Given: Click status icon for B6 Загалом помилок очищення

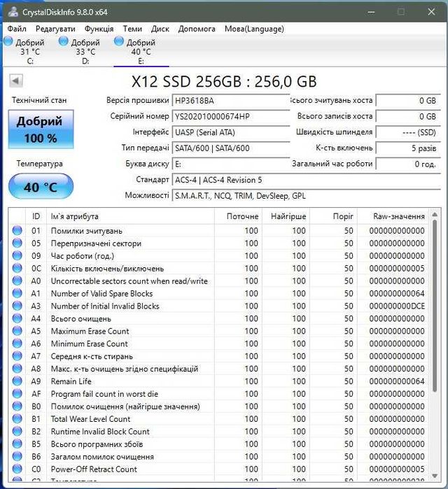Looking at the screenshot, I should tap(17, 456).
